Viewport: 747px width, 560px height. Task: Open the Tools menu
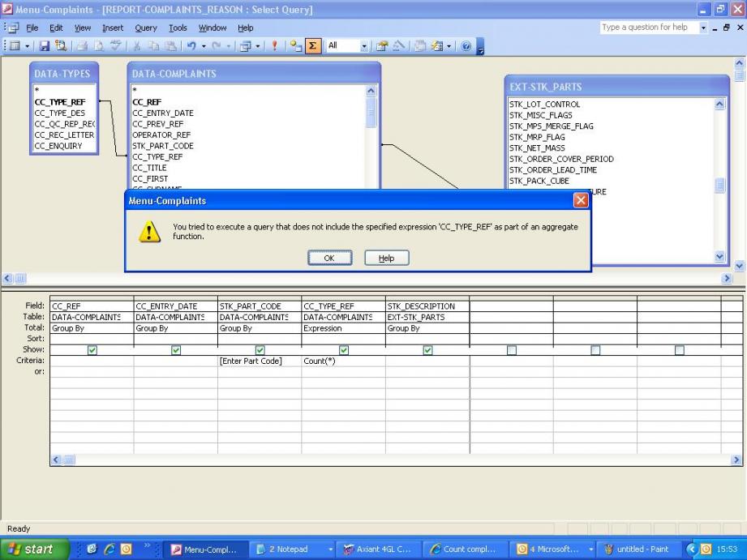point(177,28)
